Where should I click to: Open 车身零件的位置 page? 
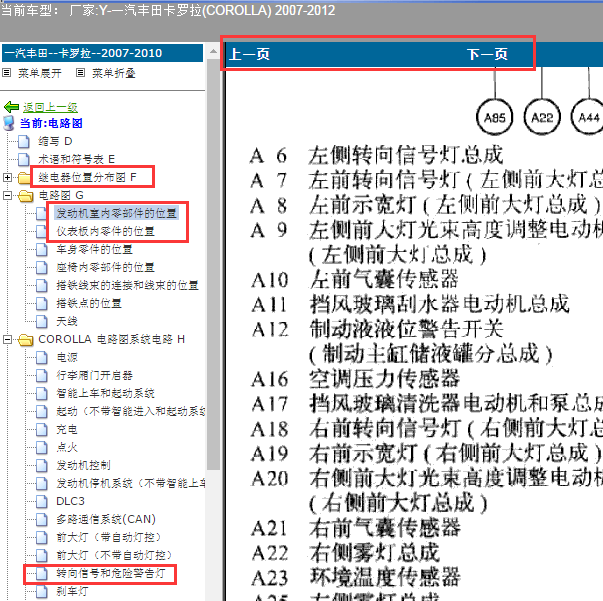94,249
